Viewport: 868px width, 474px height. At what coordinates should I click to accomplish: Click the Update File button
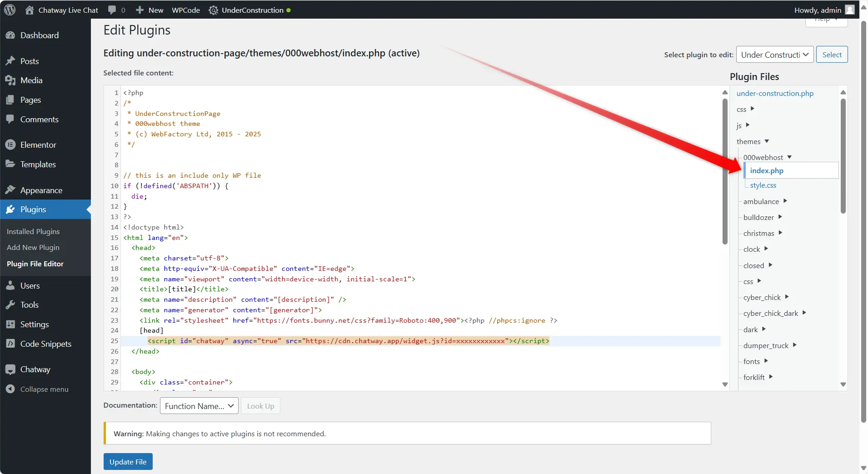point(128,462)
